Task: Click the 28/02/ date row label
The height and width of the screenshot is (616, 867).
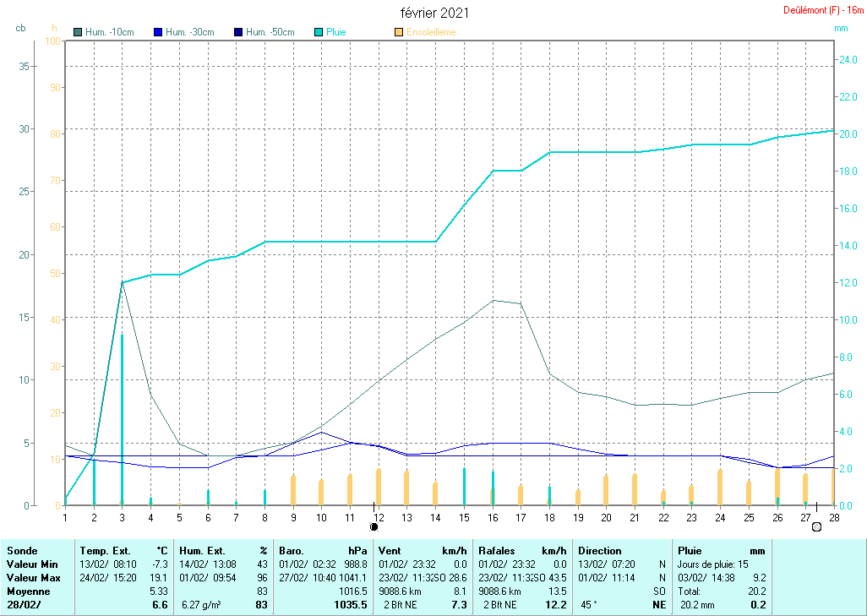Action: (24, 605)
